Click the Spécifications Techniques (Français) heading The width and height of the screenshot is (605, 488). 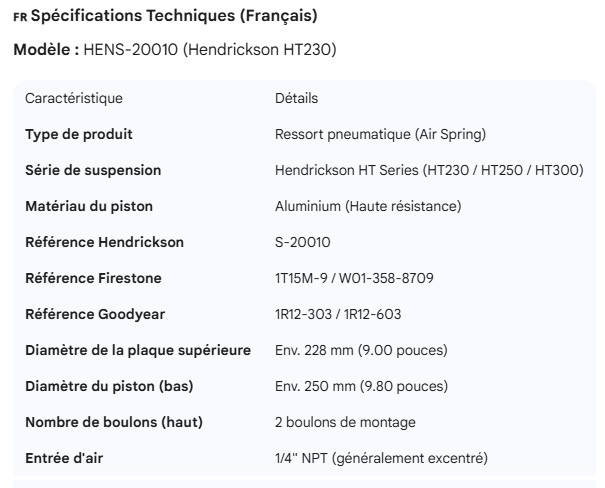tap(175, 16)
